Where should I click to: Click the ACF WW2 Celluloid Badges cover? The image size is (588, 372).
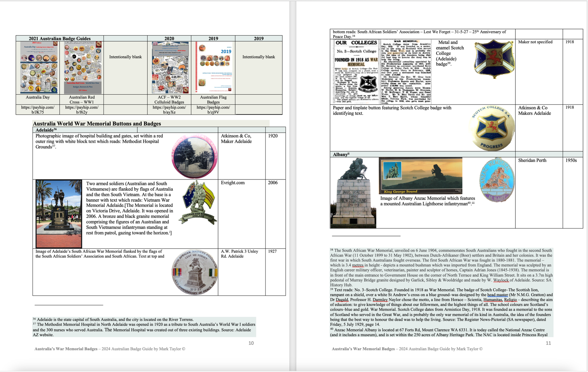coord(170,67)
